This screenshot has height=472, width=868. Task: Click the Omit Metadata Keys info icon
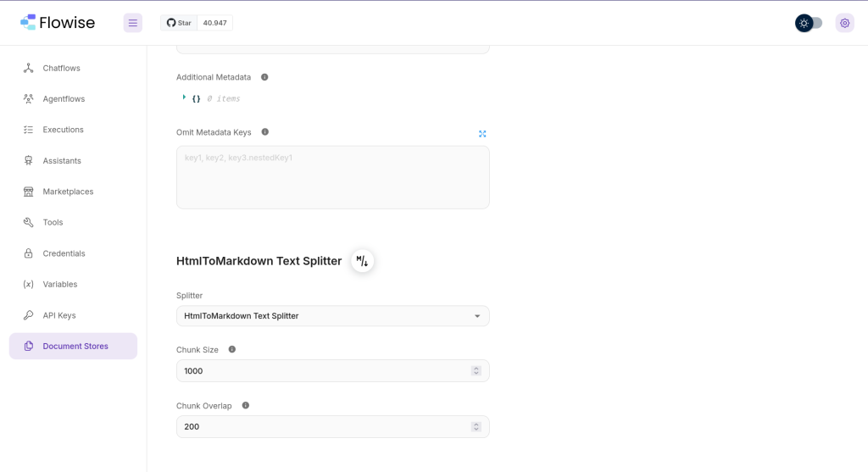pos(265,131)
